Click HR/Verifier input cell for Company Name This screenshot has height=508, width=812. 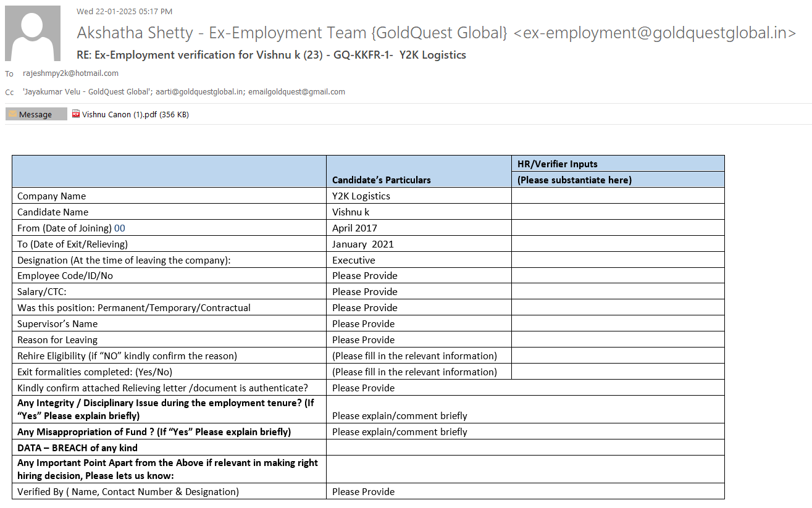(x=617, y=196)
